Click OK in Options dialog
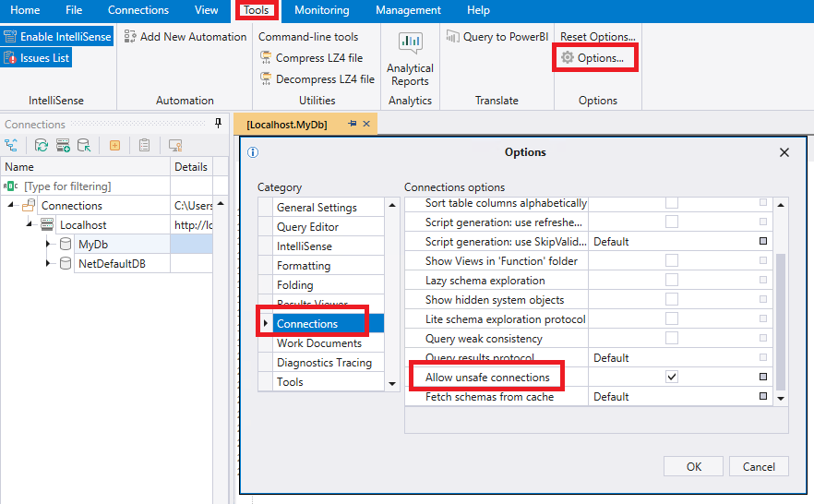Viewport: 814px width, 504px height. pos(694,467)
